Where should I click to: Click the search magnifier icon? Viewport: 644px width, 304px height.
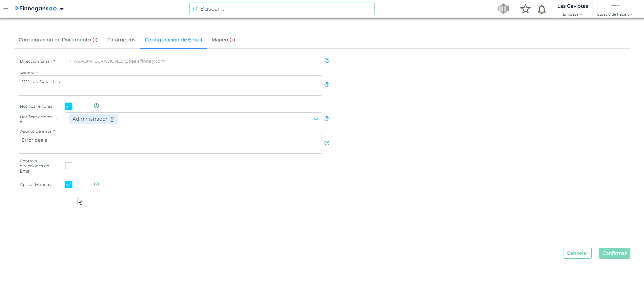click(x=195, y=9)
